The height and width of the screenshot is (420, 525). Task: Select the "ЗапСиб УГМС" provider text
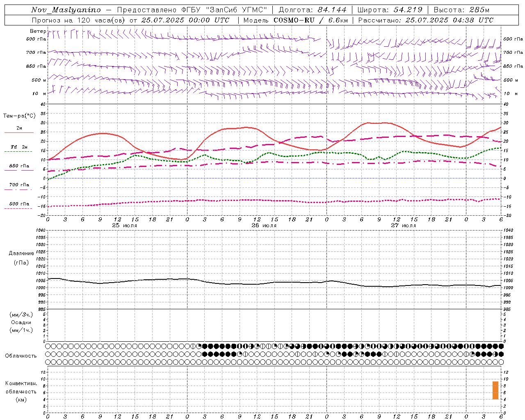click(x=236, y=10)
